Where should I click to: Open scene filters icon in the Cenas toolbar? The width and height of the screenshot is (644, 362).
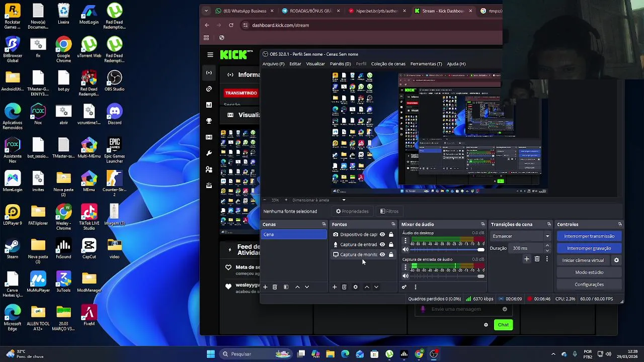[x=286, y=287]
